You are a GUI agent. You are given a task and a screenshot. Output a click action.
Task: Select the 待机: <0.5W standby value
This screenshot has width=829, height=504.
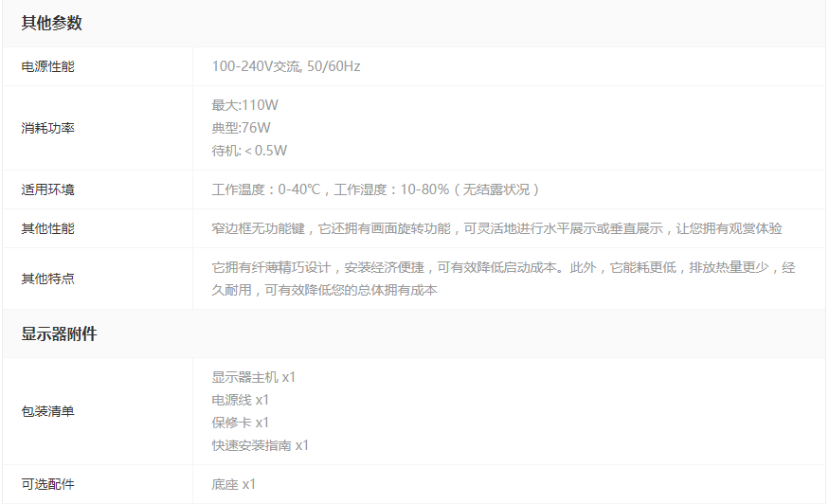pyautogui.click(x=250, y=151)
